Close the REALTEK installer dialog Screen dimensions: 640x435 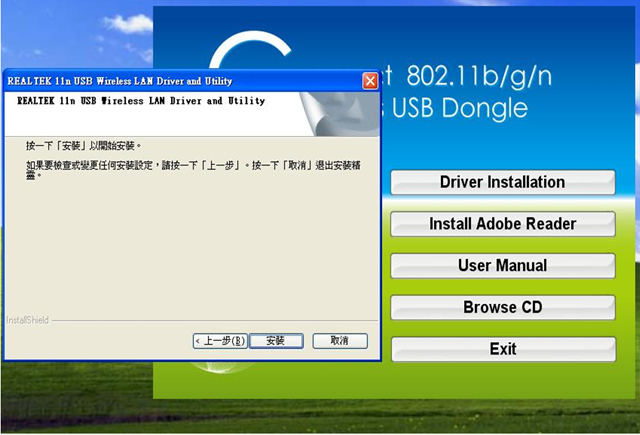(x=370, y=81)
